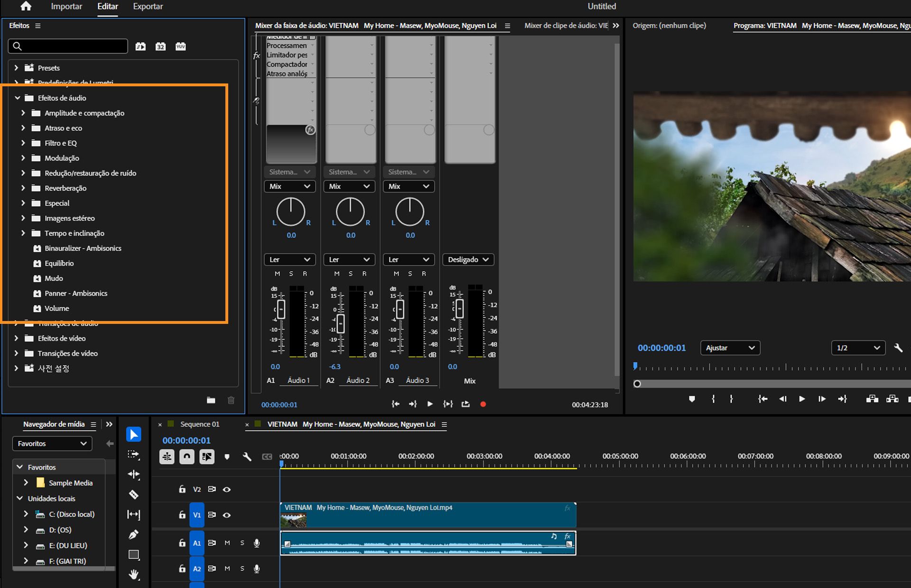Select the Track Select Forward tool
Screen dimensions: 911x588
134,455
